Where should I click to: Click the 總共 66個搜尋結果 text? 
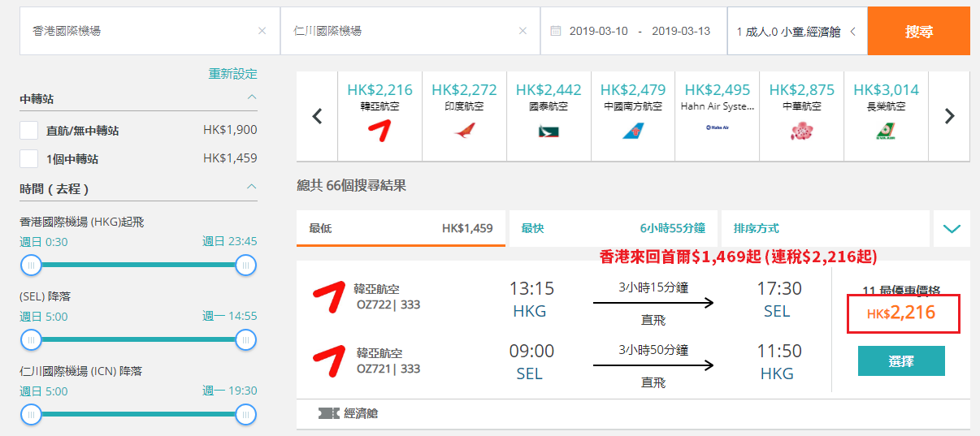[351, 186]
